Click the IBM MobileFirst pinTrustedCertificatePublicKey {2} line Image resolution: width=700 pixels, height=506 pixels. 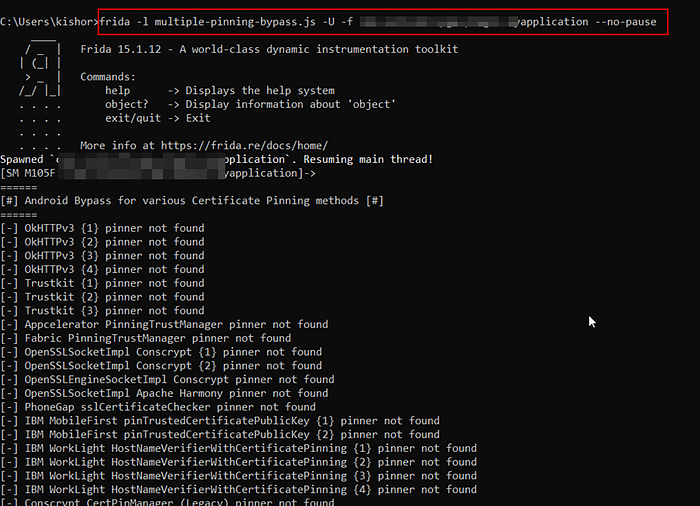pos(220,435)
